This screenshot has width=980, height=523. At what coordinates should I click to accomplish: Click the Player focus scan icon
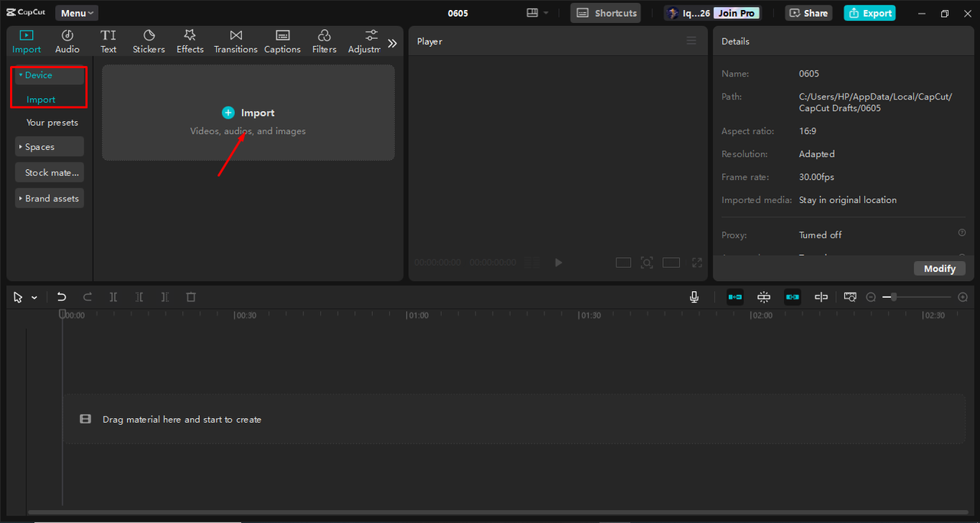coord(647,263)
